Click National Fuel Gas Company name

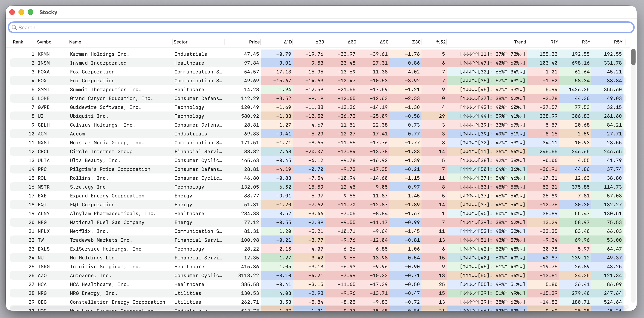click(107, 223)
